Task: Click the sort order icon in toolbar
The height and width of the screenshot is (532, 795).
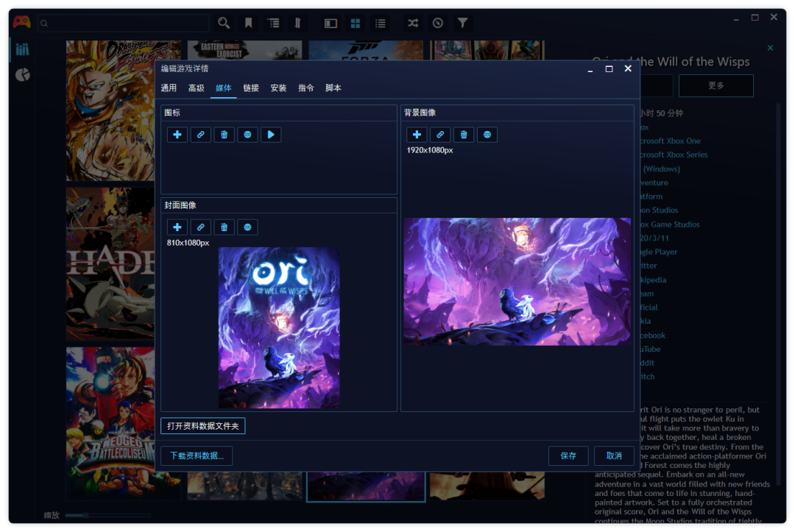Action: (x=297, y=23)
